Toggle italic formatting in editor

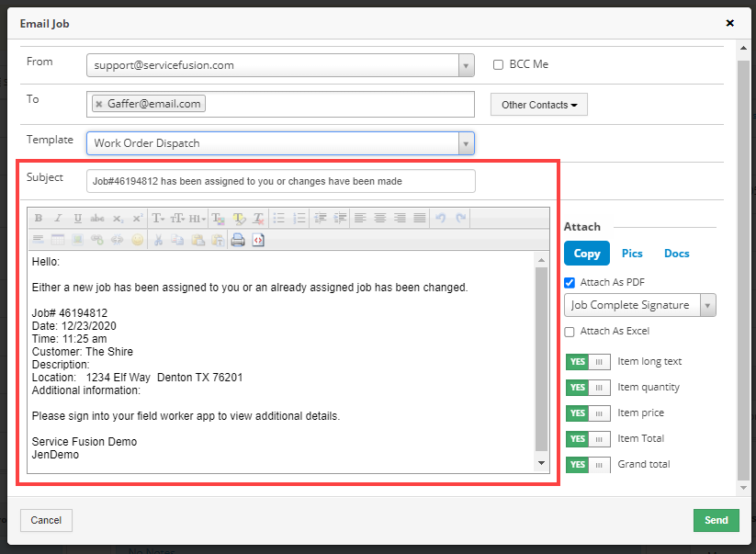tap(58, 218)
